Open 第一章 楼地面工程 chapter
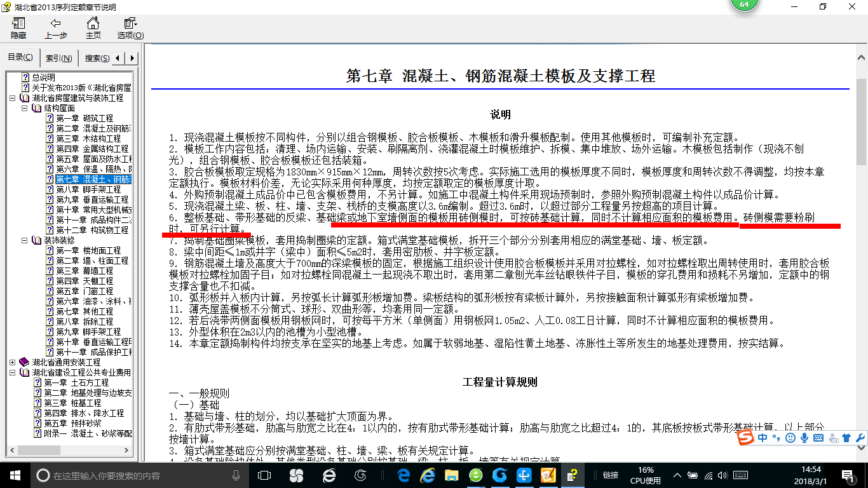Image resolution: width=868 pixels, height=488 pixels. 88,250
